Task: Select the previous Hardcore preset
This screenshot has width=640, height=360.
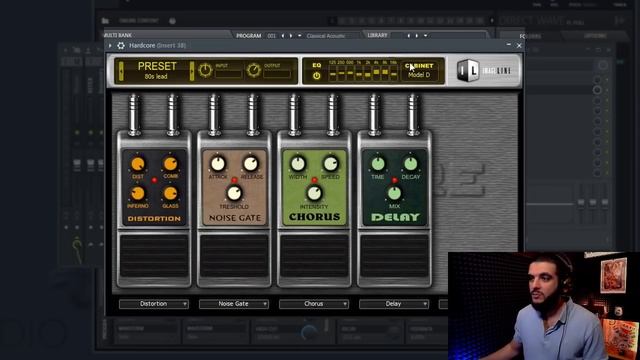Action: coord(121,71)
